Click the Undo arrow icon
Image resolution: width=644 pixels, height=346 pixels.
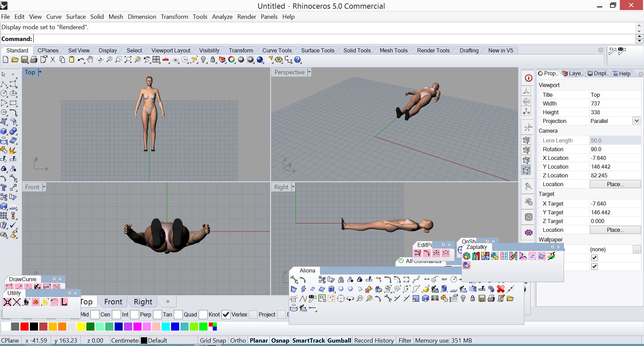click(x=81, y=60)
